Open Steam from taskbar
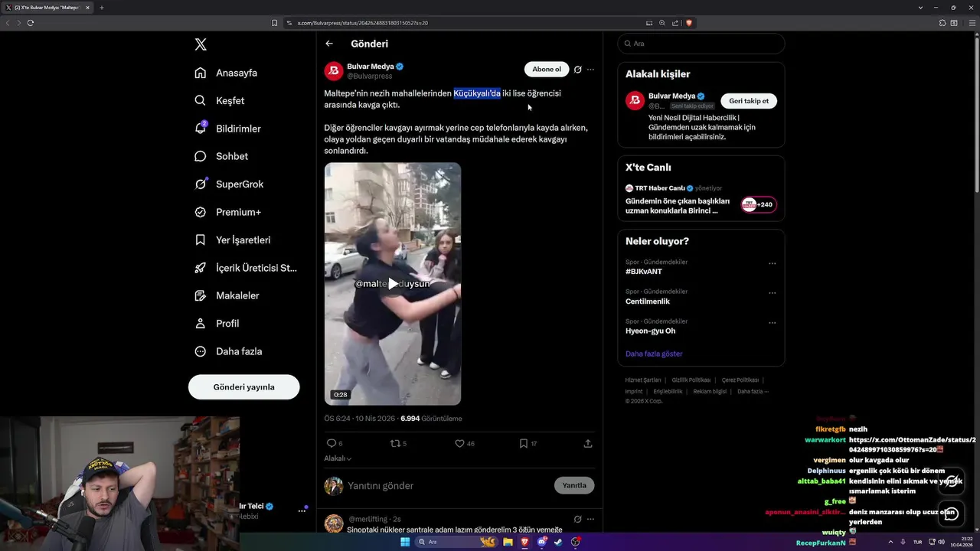This screenshot has height=551, width=980. click(558, 542)
